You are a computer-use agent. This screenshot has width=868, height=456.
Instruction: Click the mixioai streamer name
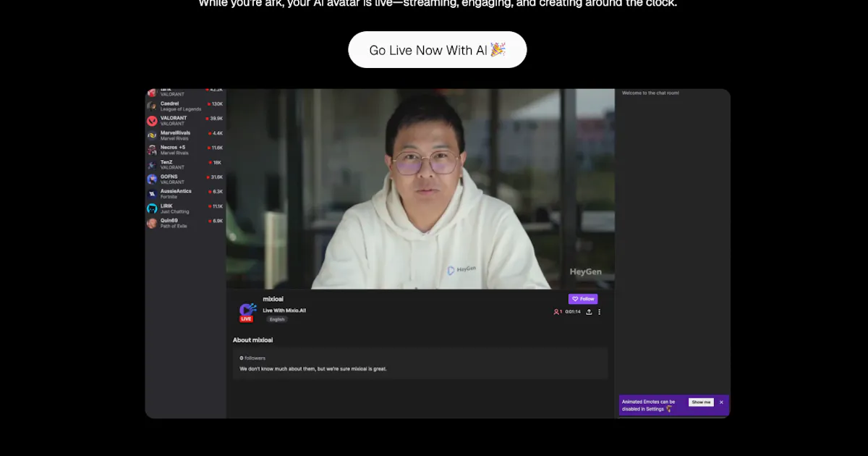point(273,299)
